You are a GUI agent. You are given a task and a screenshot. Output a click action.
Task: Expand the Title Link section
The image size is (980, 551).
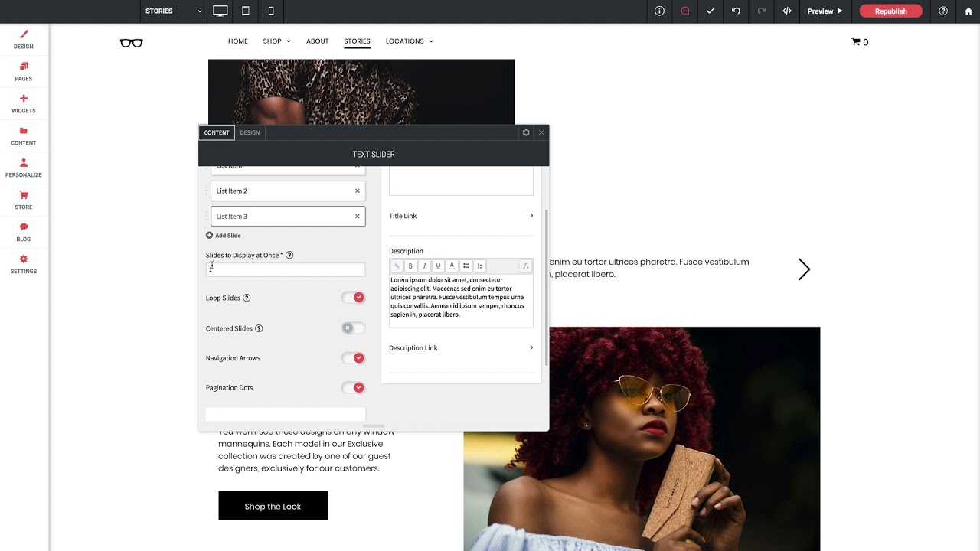[461, 216]
